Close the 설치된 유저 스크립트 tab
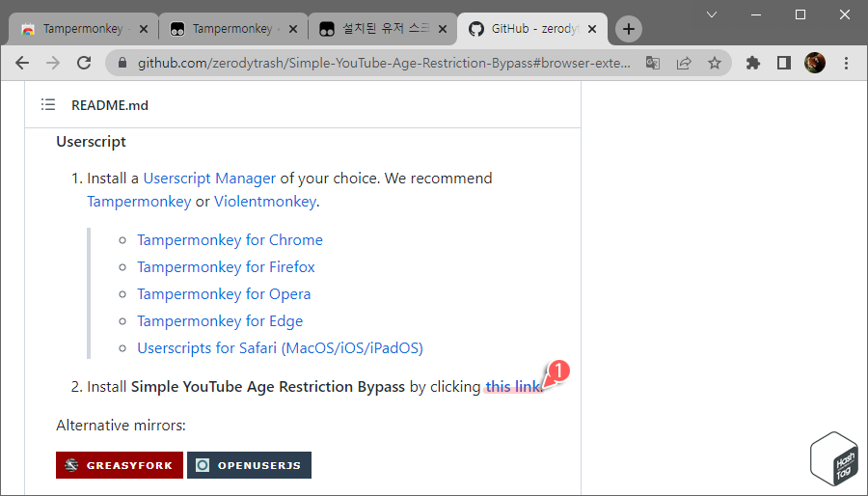The height and width of the screenshot is (496, 868). point(443,29)
